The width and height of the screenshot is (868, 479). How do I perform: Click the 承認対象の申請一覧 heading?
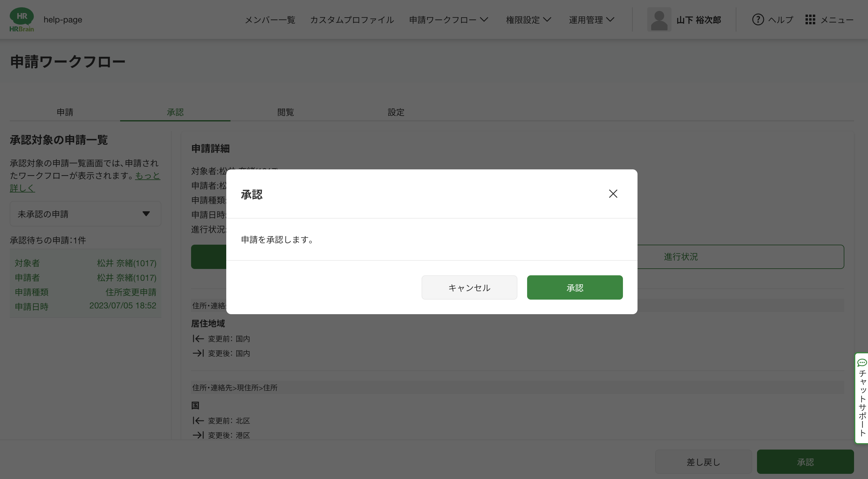59,140
